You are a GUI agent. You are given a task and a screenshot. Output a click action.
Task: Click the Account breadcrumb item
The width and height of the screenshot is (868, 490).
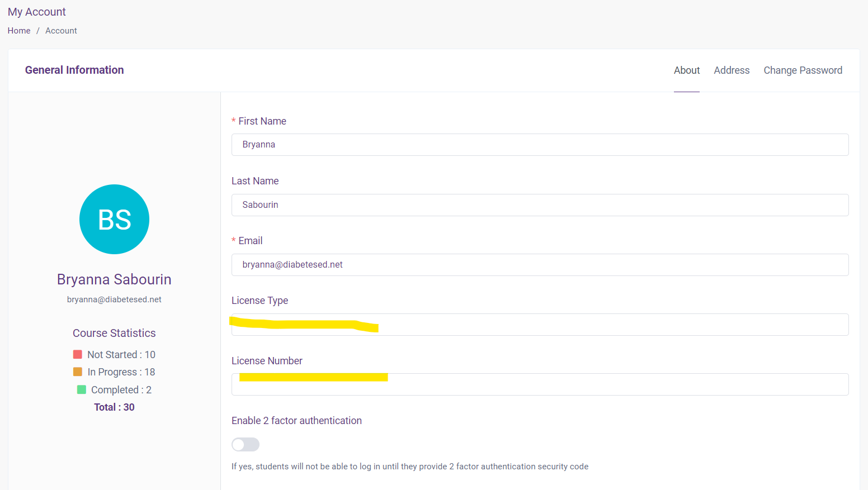coord(61,31)
